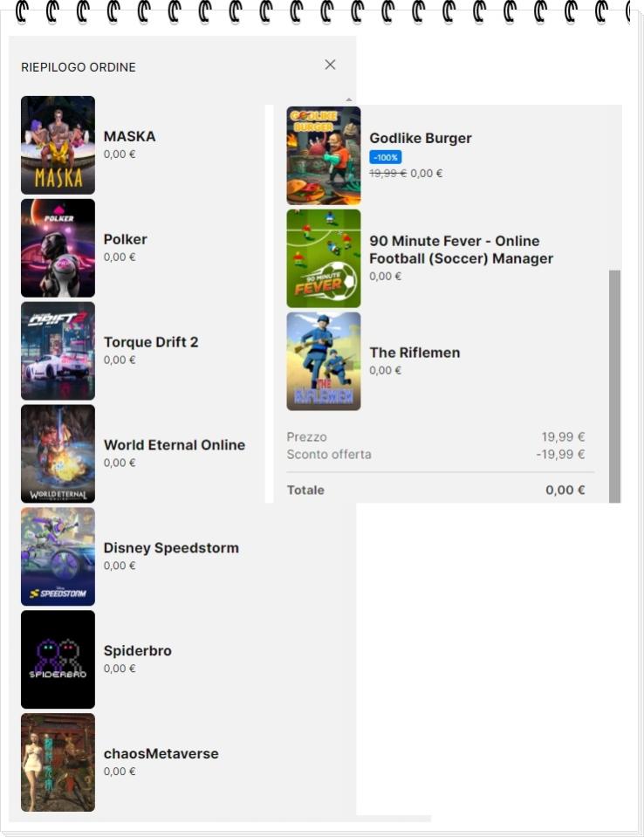
Task: Click the Godlike Burger cover thumbnail
Action: 324,156
